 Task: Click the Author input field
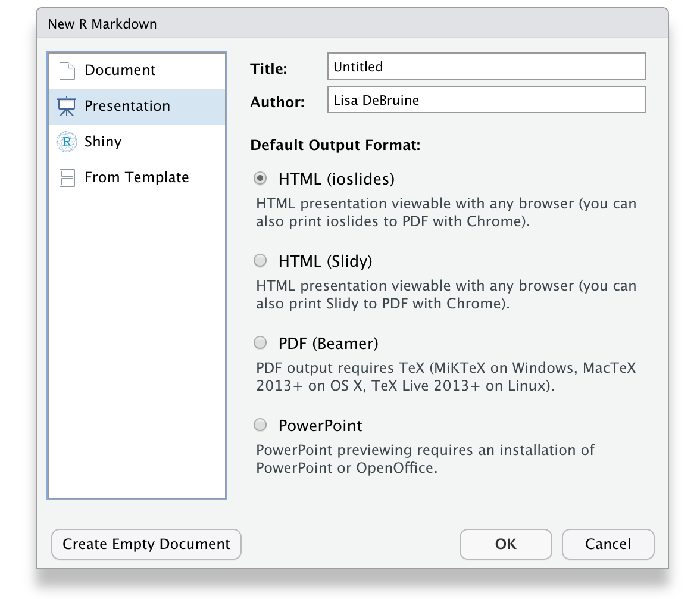pyautogui.click(x=487, y=99)
